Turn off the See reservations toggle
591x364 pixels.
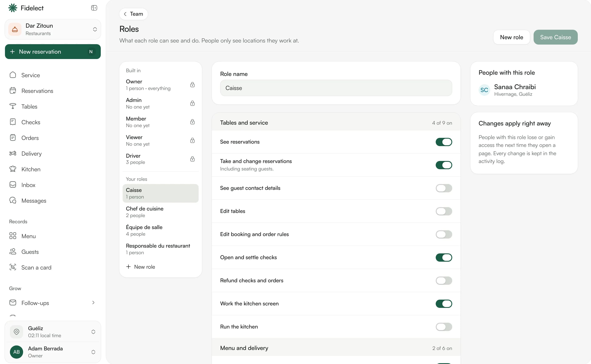pos(444,142)
